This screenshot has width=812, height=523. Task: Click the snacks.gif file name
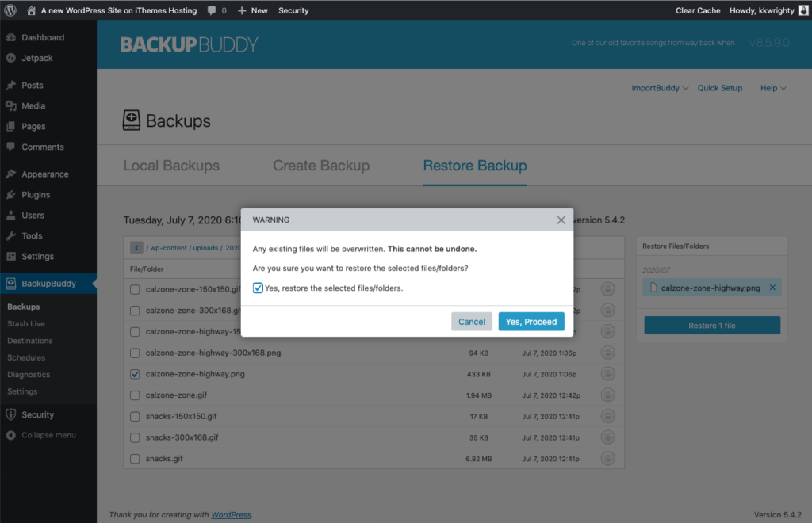point(164,458)
